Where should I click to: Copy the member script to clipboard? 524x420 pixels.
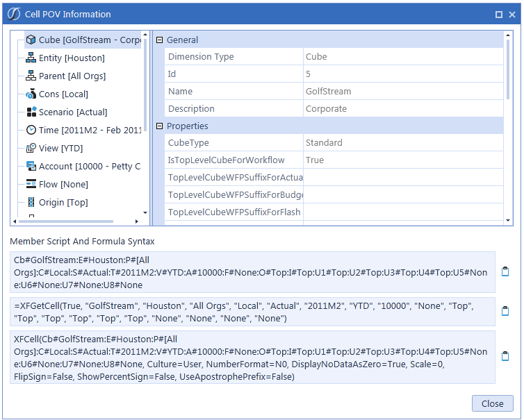pos(505,271)
